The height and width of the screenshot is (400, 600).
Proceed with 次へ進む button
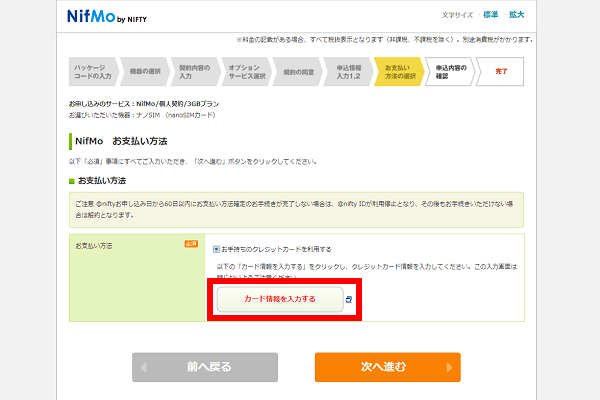click(388, 367)
